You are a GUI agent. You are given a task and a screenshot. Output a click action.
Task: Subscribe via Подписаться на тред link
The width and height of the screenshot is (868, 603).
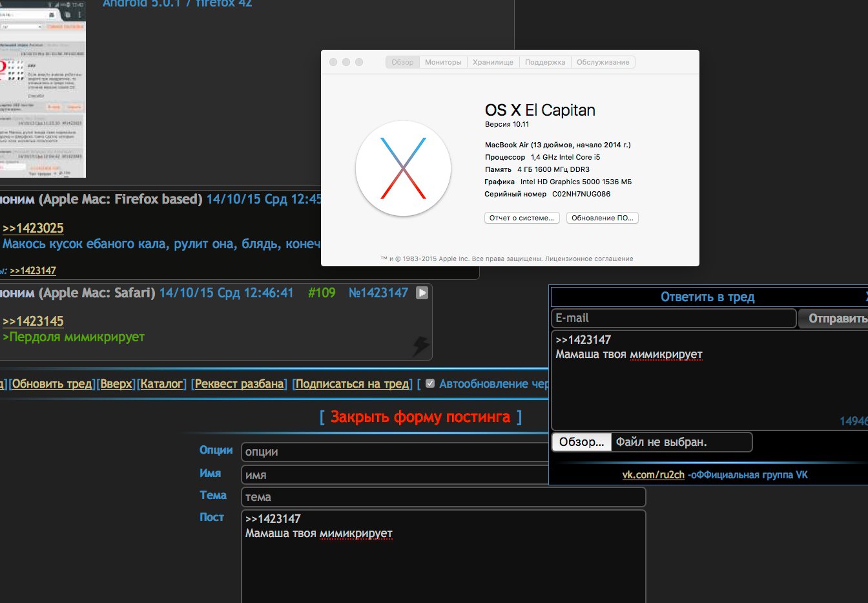tap(353, 384)
